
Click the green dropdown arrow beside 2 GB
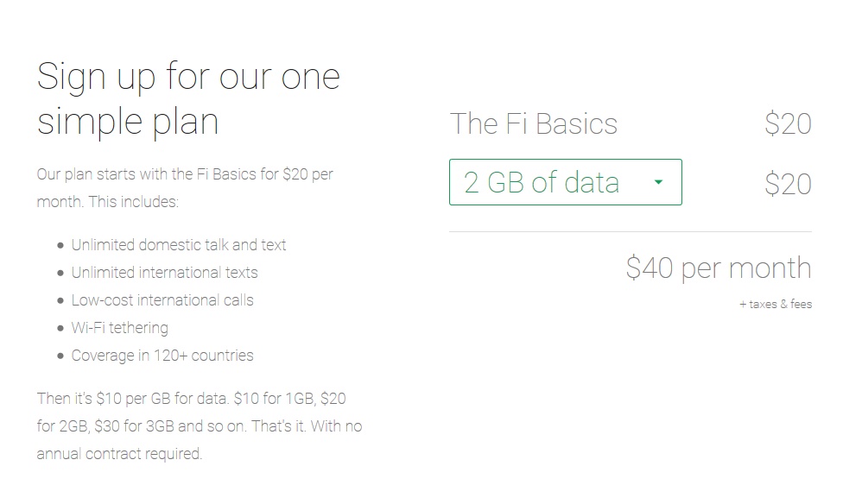(x=658, y=182)
